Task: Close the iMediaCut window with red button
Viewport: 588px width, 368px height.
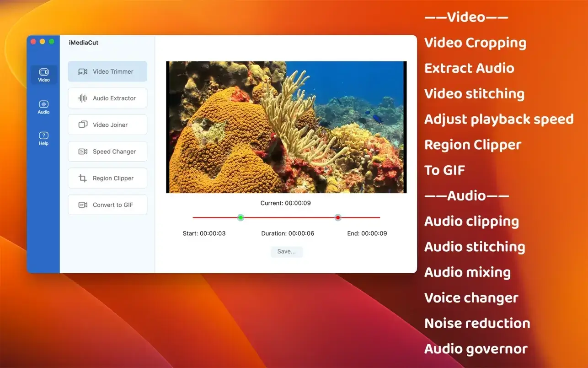Action: [33, 42]
